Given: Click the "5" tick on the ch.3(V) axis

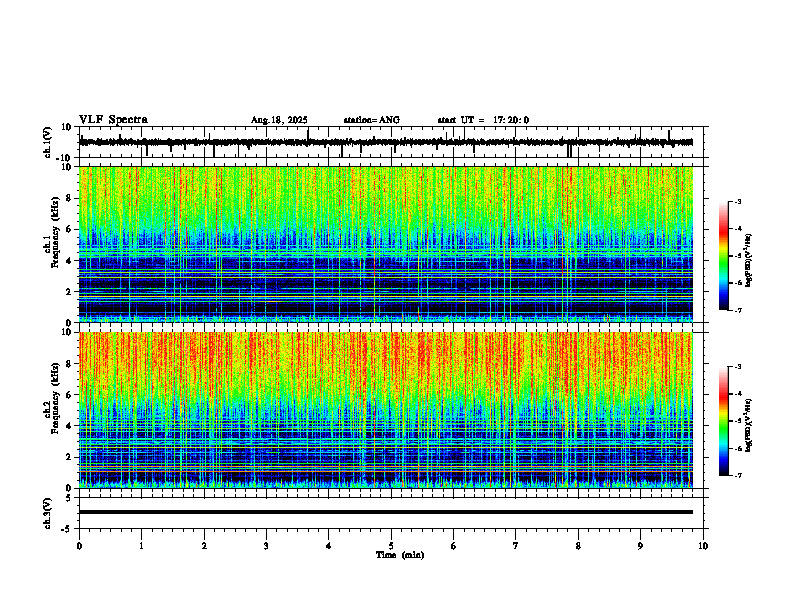Looking at the screenshot, I should pos(69,498).
